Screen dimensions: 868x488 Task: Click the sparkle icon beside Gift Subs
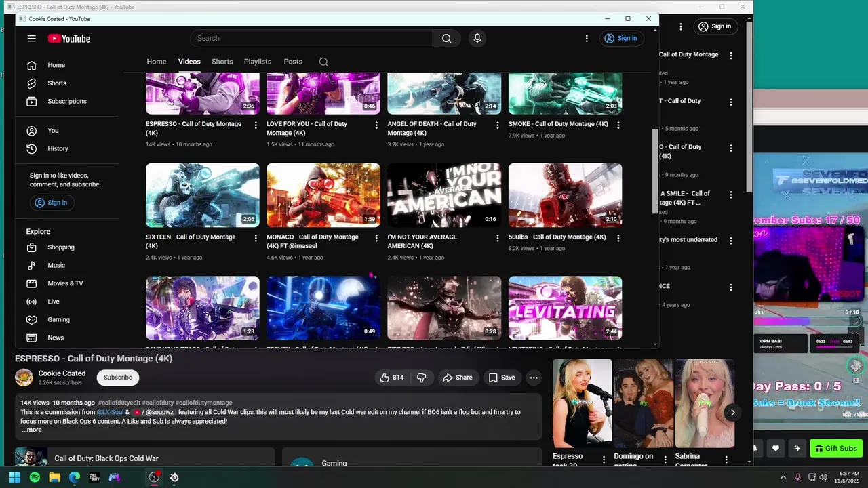click(x=797, y=448)
